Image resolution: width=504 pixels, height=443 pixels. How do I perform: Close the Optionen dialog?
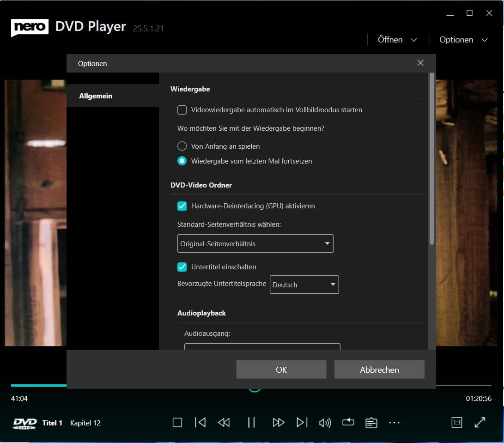tap(420, 63)
